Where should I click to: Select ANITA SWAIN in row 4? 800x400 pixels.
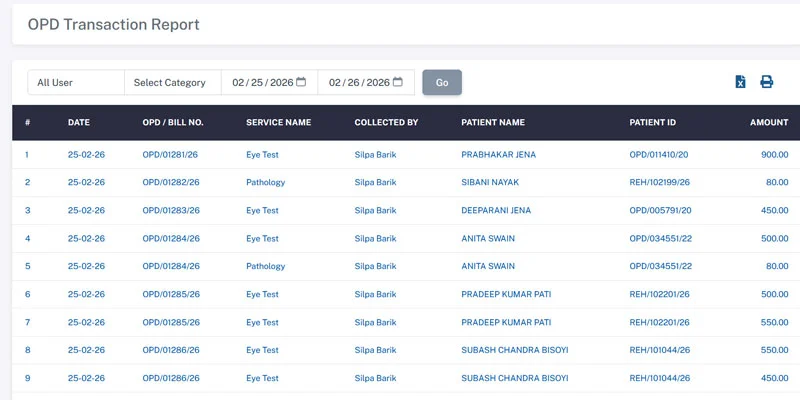488,238
